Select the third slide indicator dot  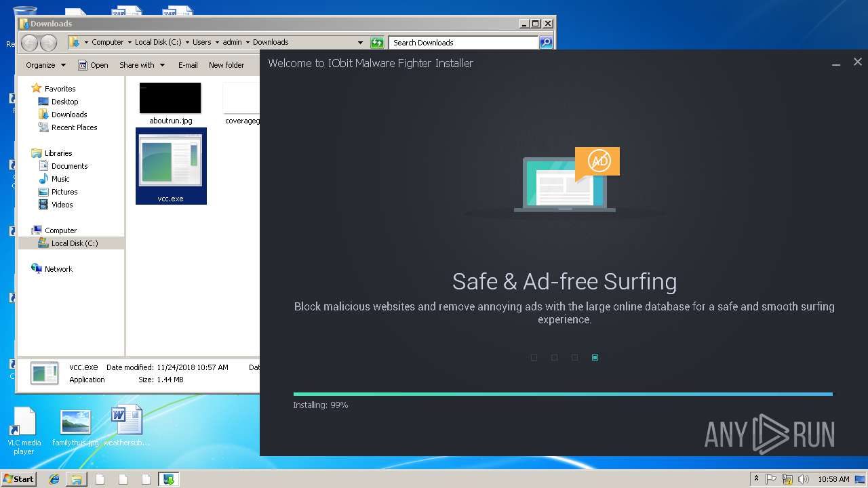(575, 358)
